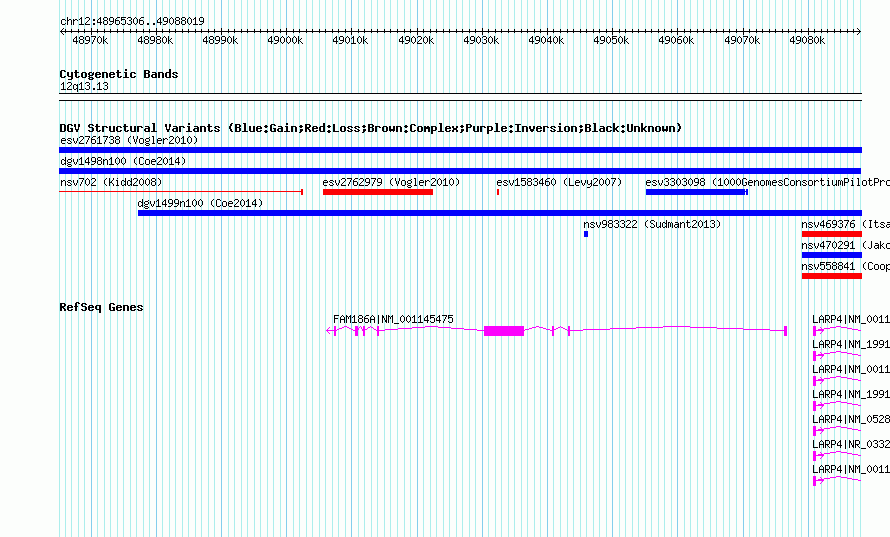Click the large magenta exon block of FAM186A
Image resolution: width=890 pixels, height=537 pixels.
[x=503, y=331]
